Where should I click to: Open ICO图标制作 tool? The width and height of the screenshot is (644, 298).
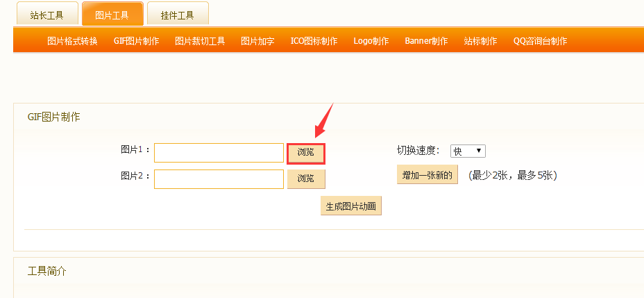pyautogui.click(x=314, y=41)
